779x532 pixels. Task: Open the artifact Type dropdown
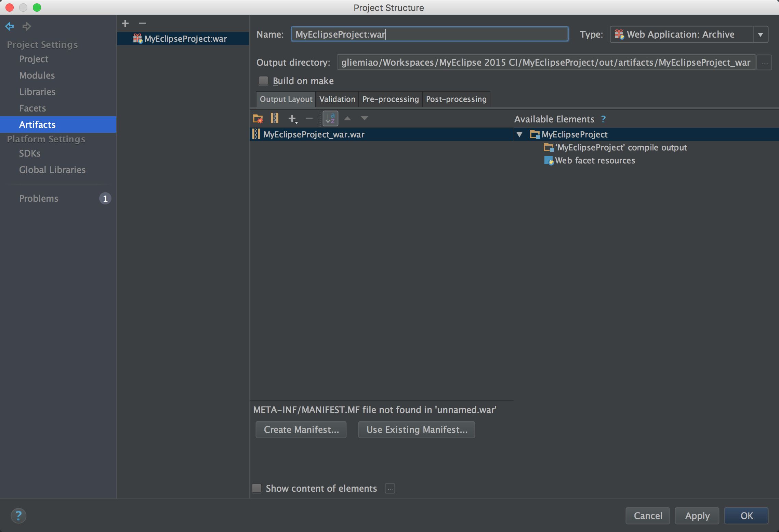tap(761, 35)
